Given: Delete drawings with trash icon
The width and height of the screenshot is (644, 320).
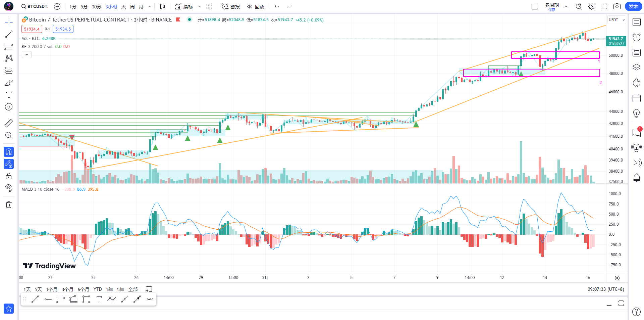Looking at the screenshot, I should 9,204.
